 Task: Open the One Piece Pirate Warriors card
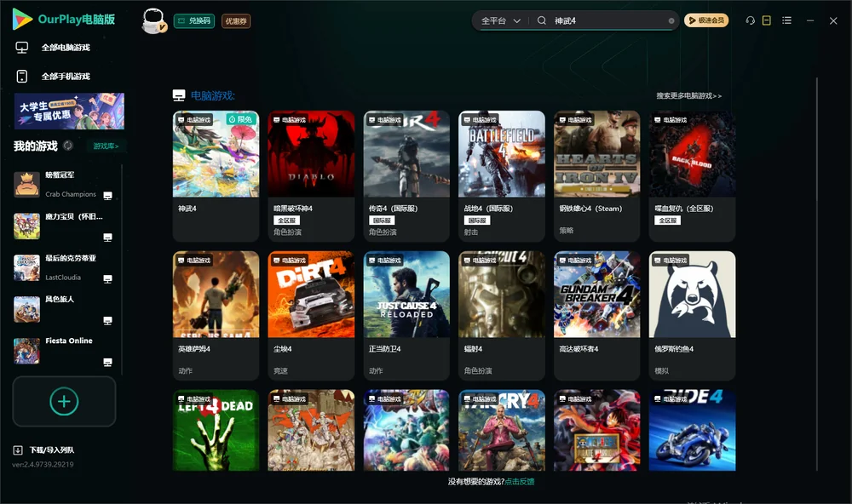pos(596,430)
